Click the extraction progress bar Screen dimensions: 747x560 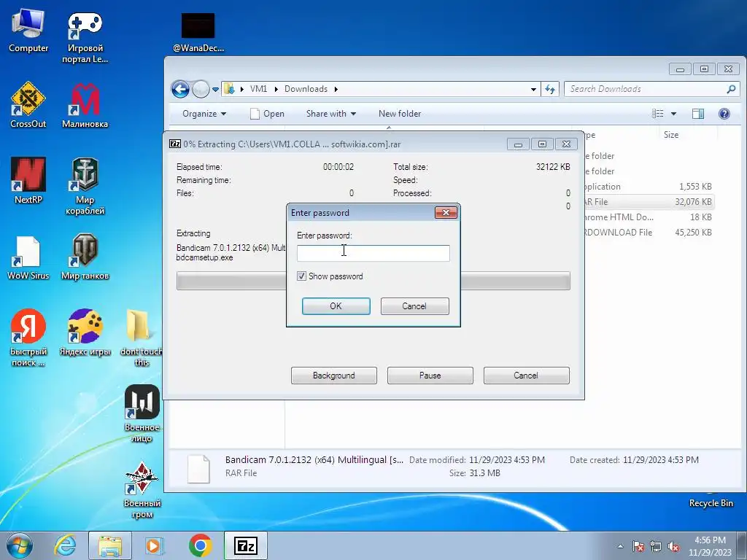coord(373,281)
